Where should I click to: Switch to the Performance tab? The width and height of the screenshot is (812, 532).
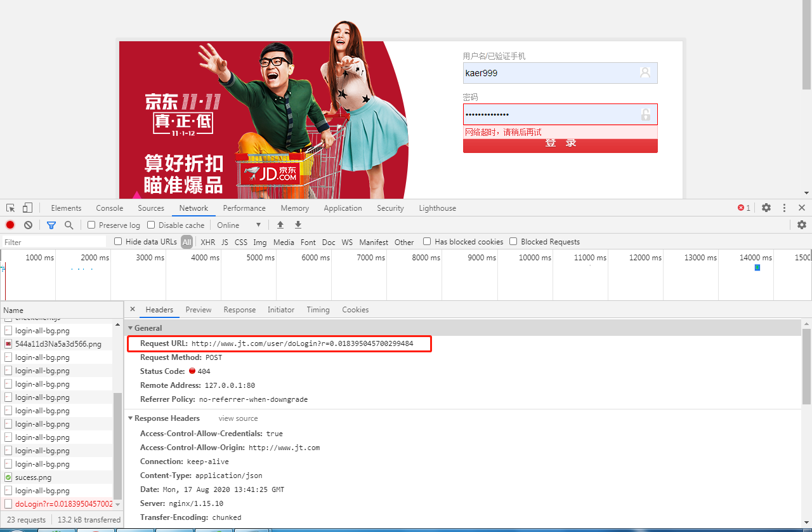pos(244,208)
